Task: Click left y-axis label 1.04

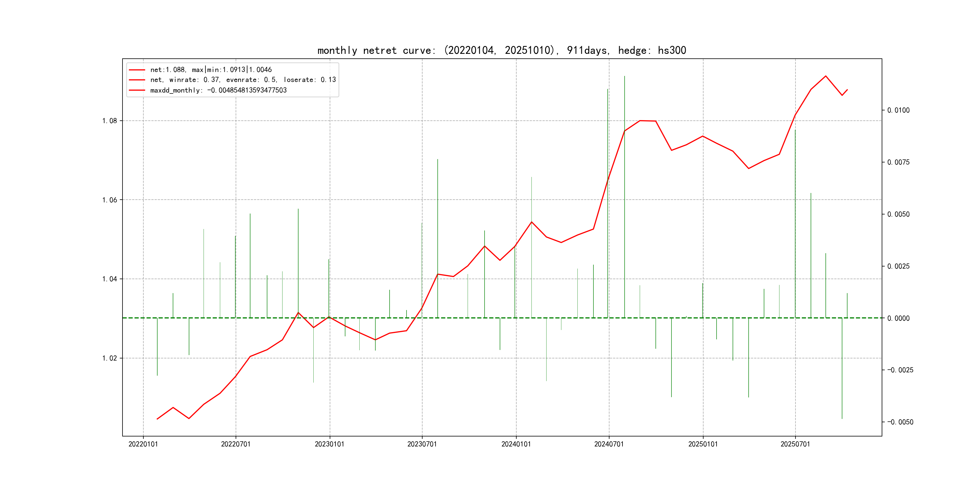Action: point(109,279)
